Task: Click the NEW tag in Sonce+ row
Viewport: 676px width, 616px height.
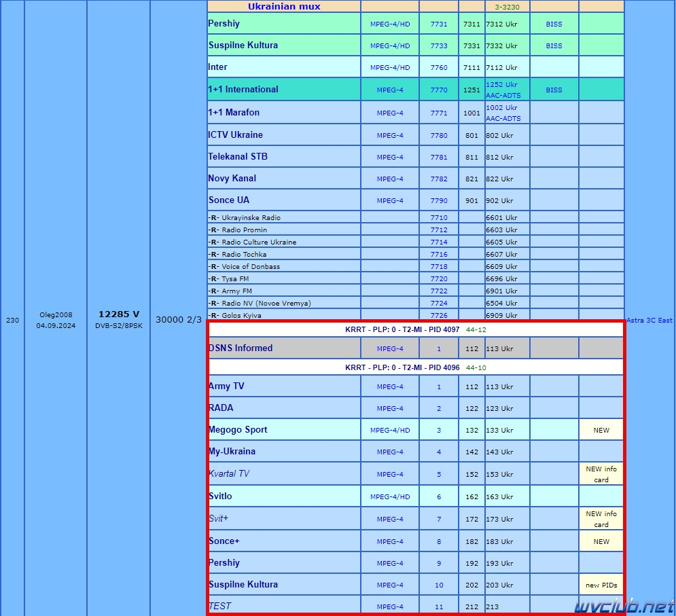Action: coord(601,541)
